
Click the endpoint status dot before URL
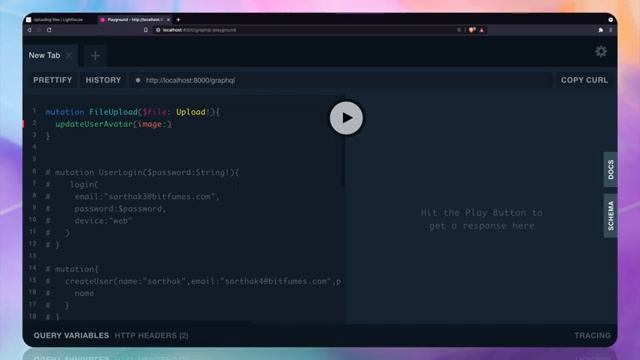tap(138, 80)
